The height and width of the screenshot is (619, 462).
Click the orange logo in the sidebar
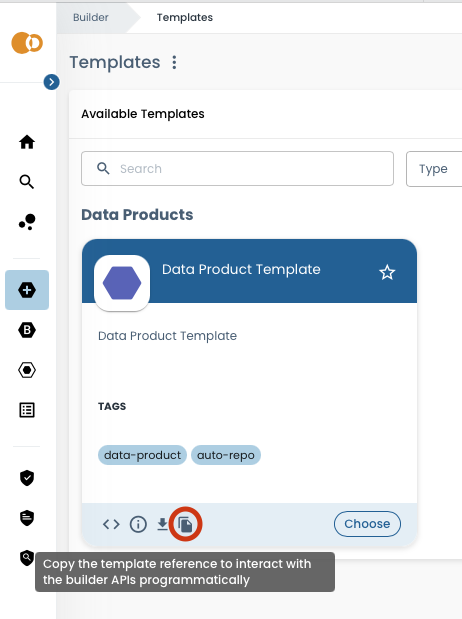tap(27, 43)
